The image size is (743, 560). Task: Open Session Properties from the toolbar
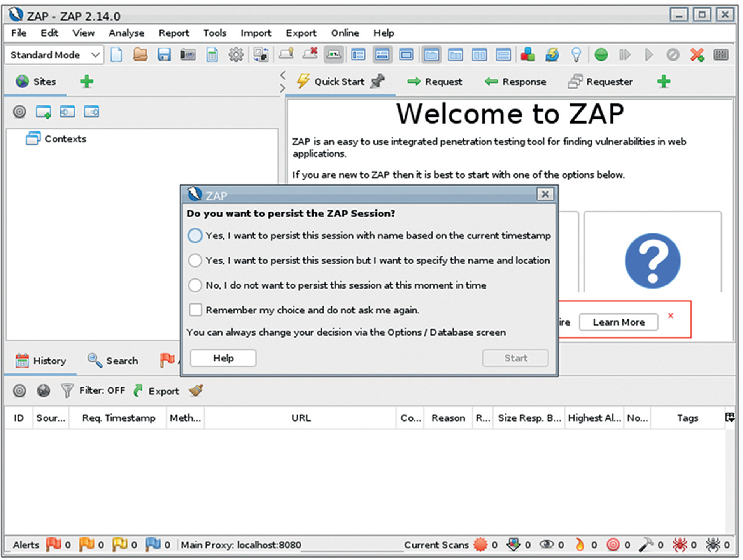click(212, 55)
